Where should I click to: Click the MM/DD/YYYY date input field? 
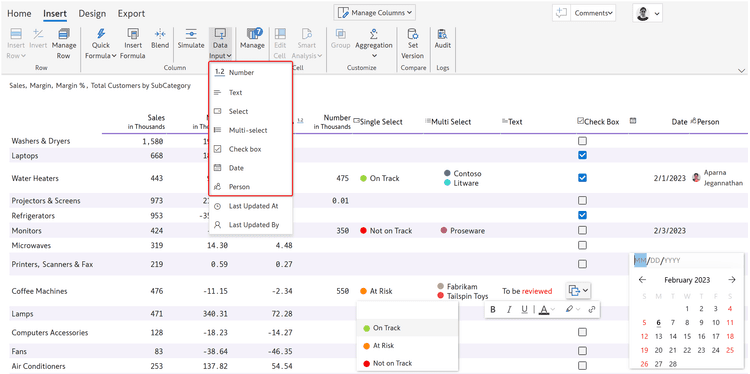coord(686,261)
